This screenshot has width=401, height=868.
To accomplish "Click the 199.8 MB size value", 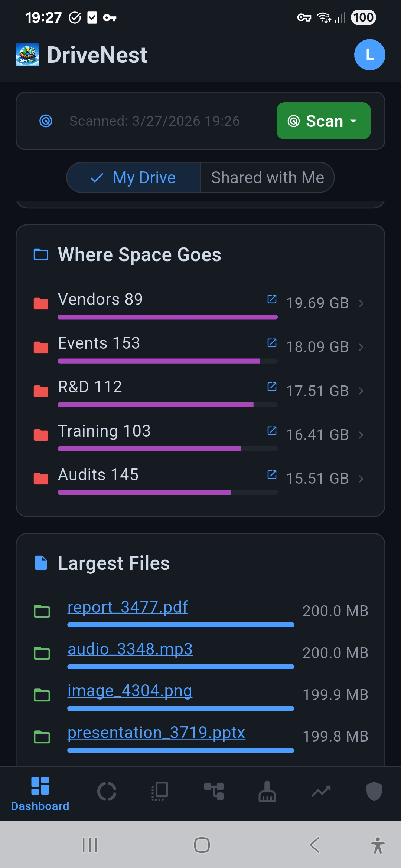I will click(335, 736).
